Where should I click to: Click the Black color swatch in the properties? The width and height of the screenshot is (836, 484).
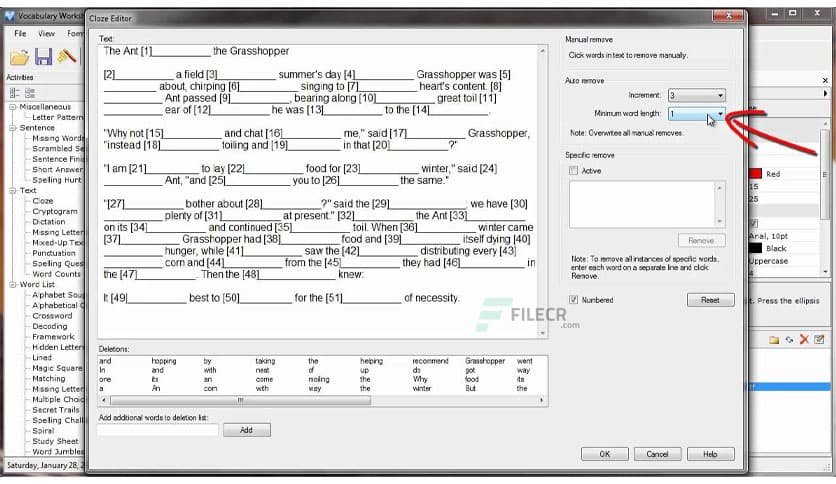coord(755,248)
